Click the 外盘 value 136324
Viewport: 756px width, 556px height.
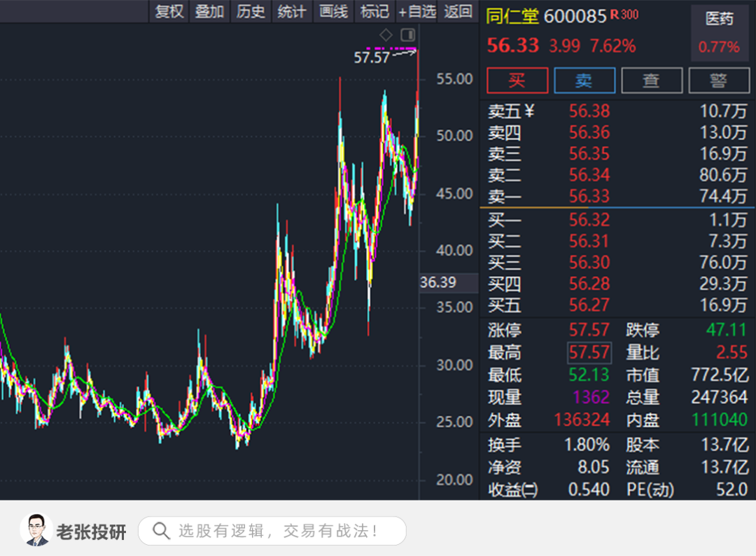coord(582,420)
